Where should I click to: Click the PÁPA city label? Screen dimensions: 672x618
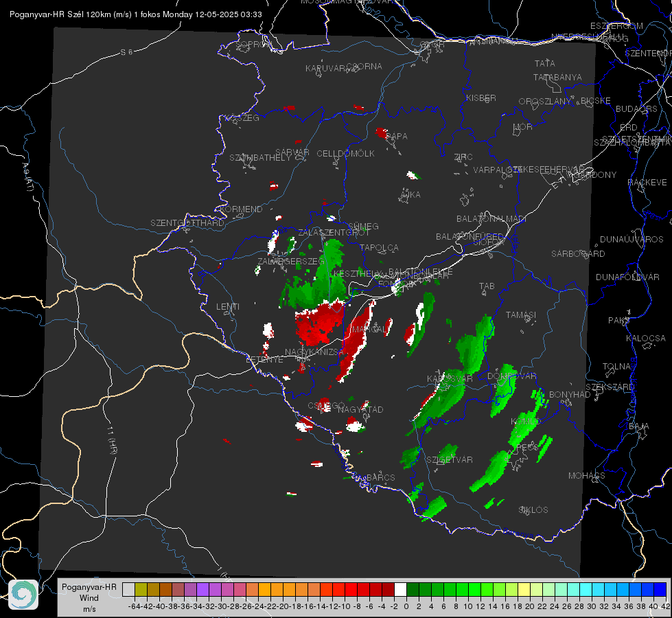(397, 136)
